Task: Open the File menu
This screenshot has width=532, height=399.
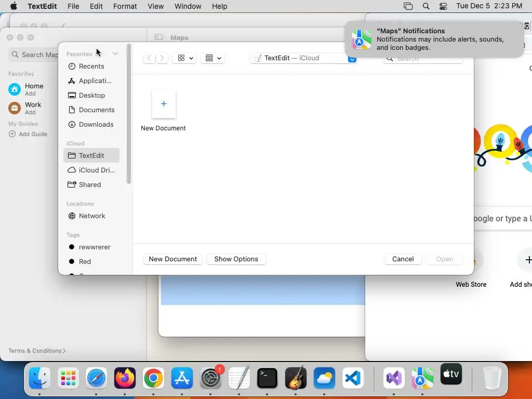Action: coord(73,6)
